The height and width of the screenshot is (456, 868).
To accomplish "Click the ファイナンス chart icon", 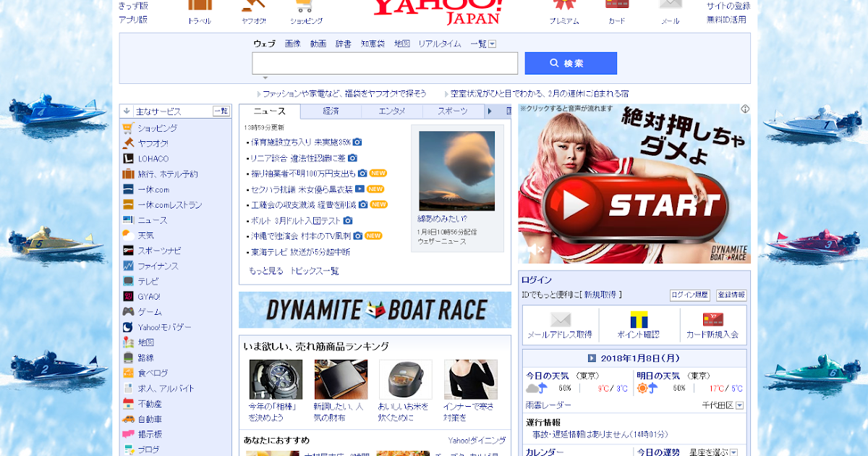I will [x=127, y=266].
